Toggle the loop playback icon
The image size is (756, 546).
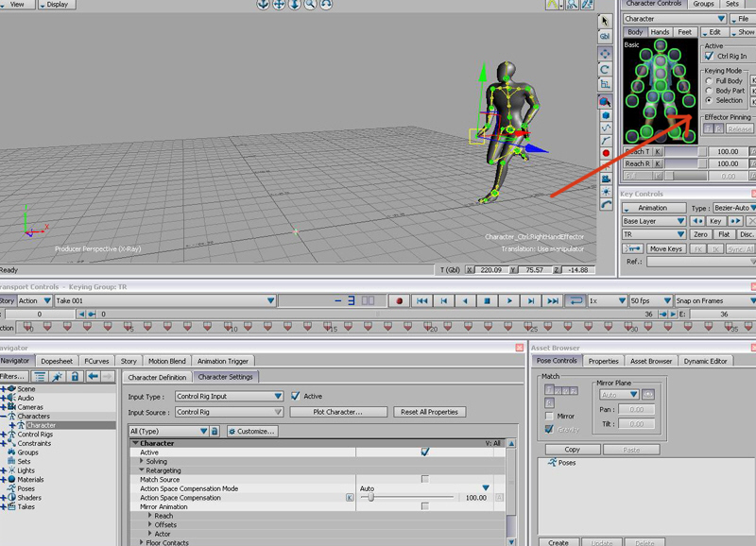(x=575, y=300)
